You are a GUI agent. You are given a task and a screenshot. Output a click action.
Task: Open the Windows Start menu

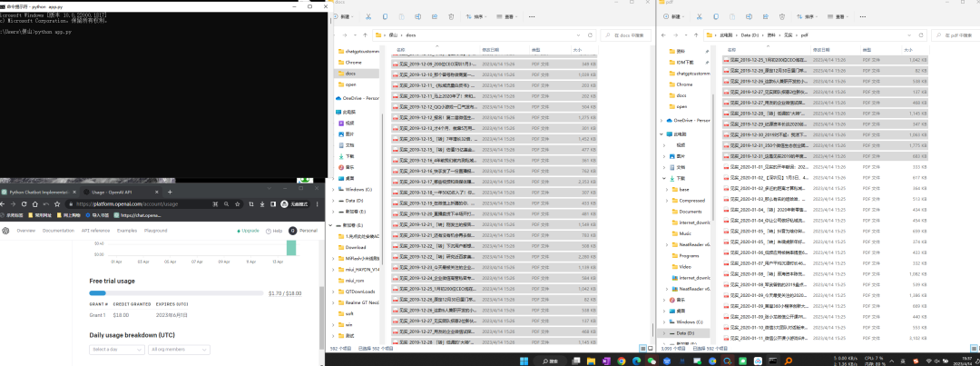click(x=524, y=361)
